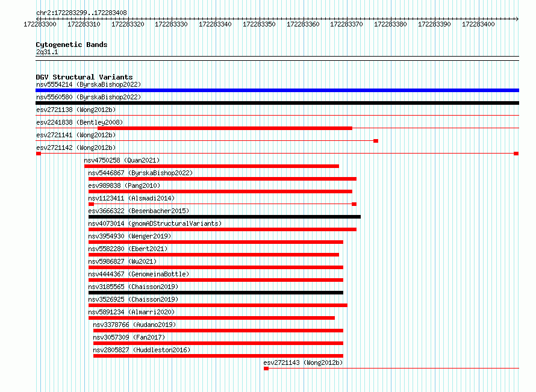
Task: Click the nsv3185565 (Chaisson2019) label
Action: pos(133,287)
